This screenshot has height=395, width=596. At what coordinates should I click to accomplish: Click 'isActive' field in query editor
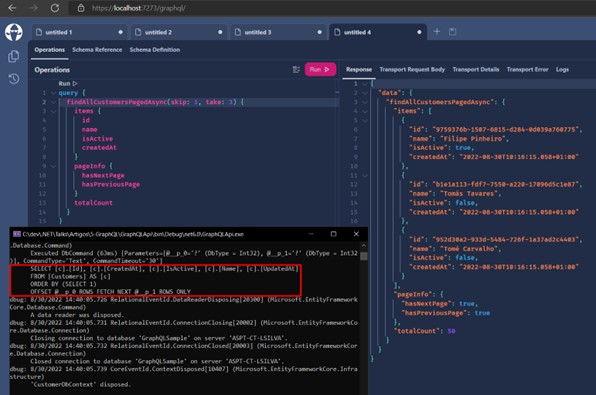point(97,139)
